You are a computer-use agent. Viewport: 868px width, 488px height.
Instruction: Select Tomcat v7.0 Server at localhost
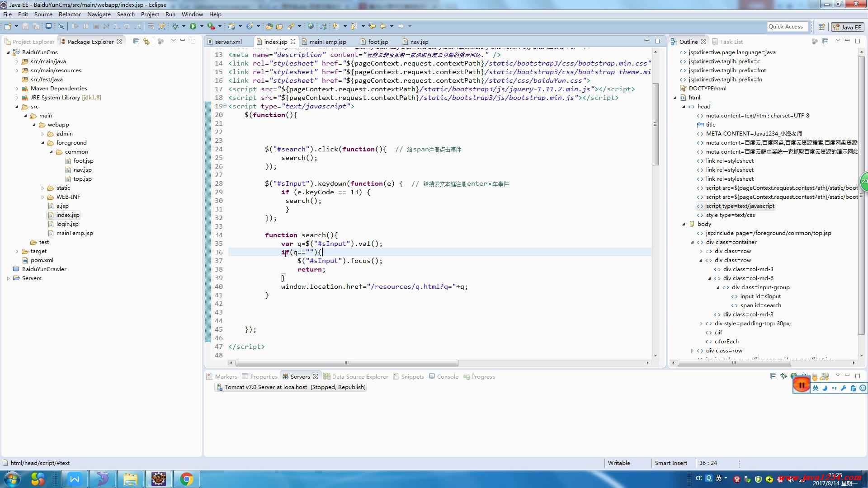tap(290, 387)
